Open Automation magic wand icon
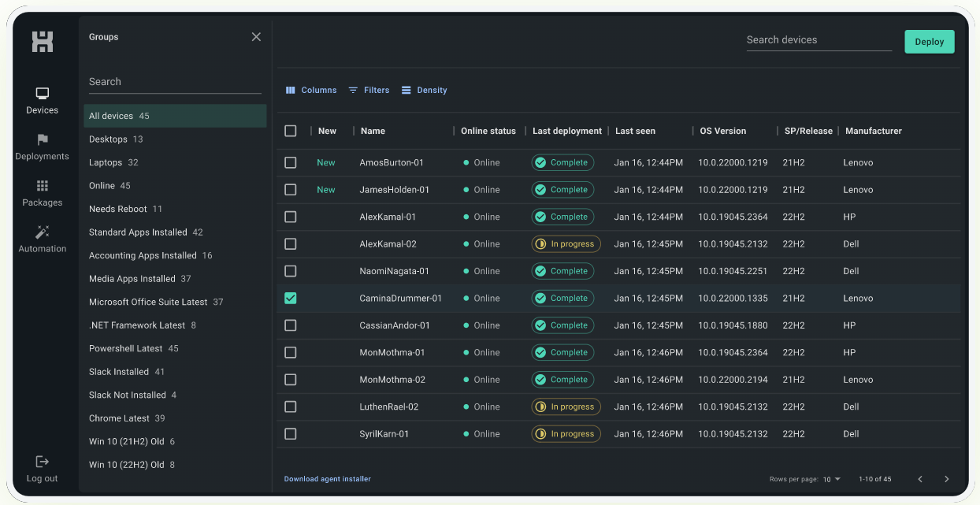This screenshot has width=980, height=505. (x=43, y=232)
